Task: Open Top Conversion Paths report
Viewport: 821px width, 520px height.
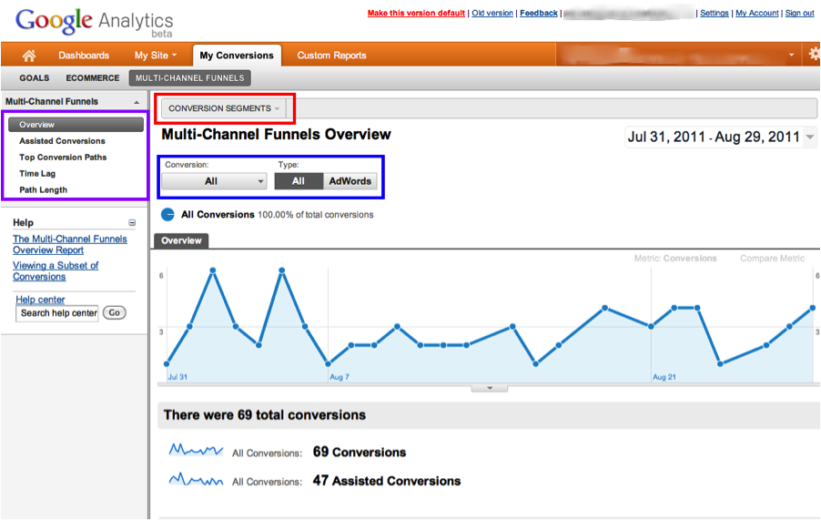Action: [63, 157]
